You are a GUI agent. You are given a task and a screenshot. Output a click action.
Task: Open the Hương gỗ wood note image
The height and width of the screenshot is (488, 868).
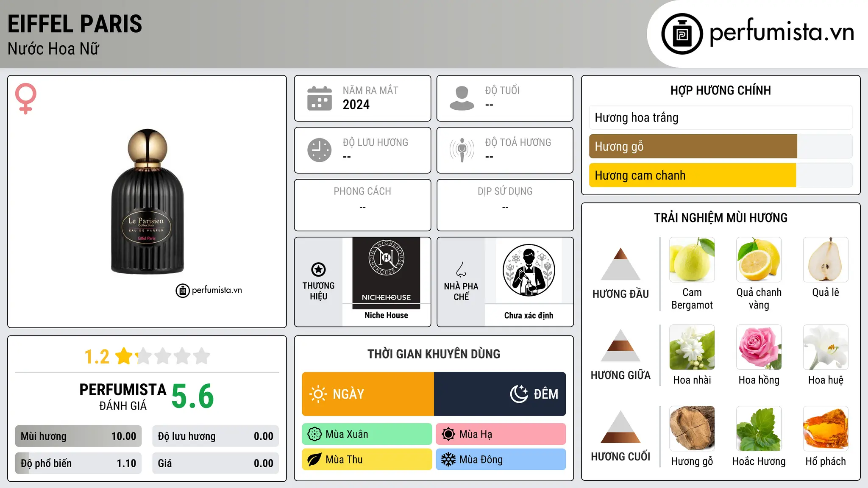(692, 429)
